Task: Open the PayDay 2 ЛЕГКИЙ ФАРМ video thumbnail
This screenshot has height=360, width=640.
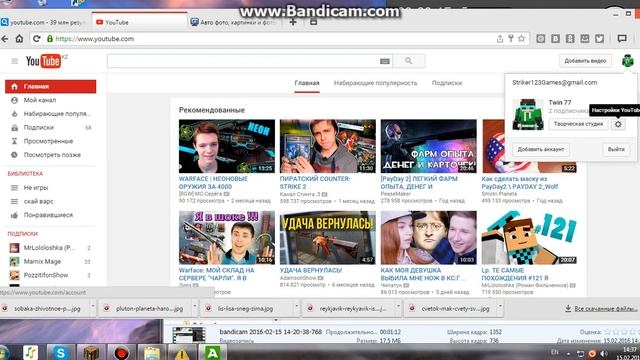Action: tap(429, 146)
